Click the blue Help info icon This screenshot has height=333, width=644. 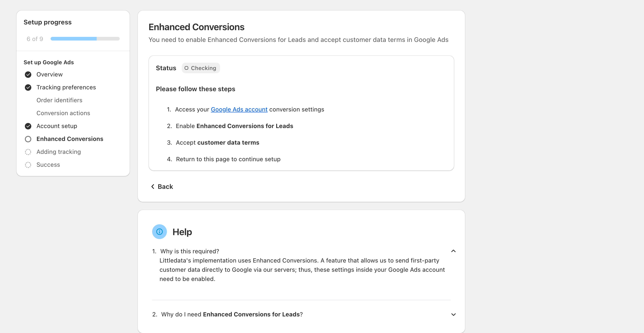159,232
